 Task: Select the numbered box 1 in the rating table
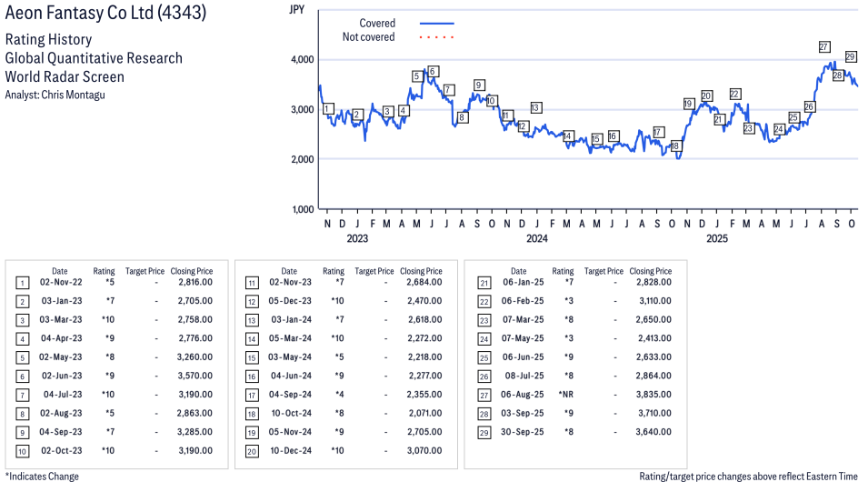click(22, 283)
